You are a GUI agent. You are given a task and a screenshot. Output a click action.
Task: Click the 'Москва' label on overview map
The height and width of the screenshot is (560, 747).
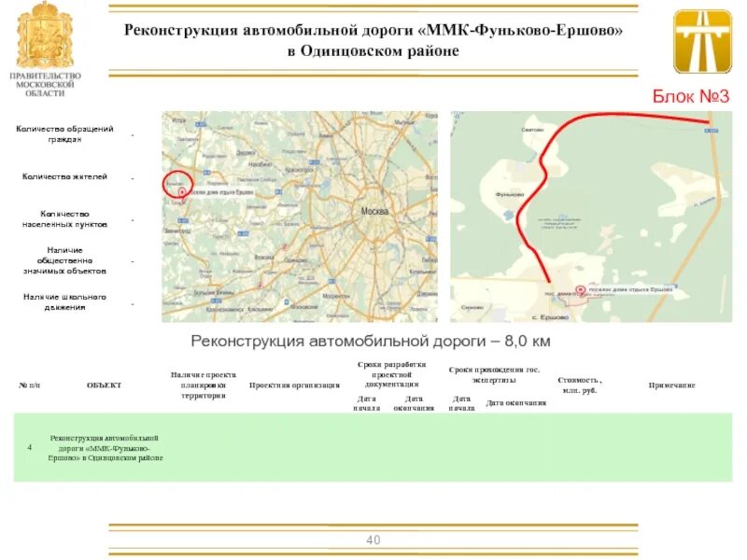374,211
